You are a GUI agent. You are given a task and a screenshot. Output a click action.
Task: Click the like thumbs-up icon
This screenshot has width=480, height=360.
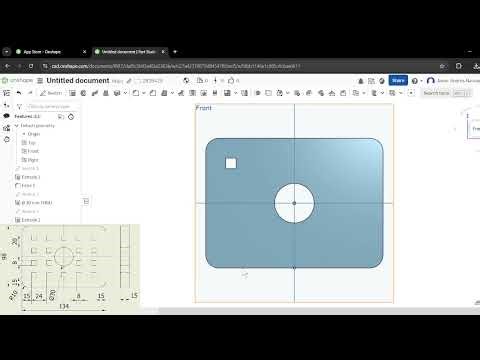point(231,80)
